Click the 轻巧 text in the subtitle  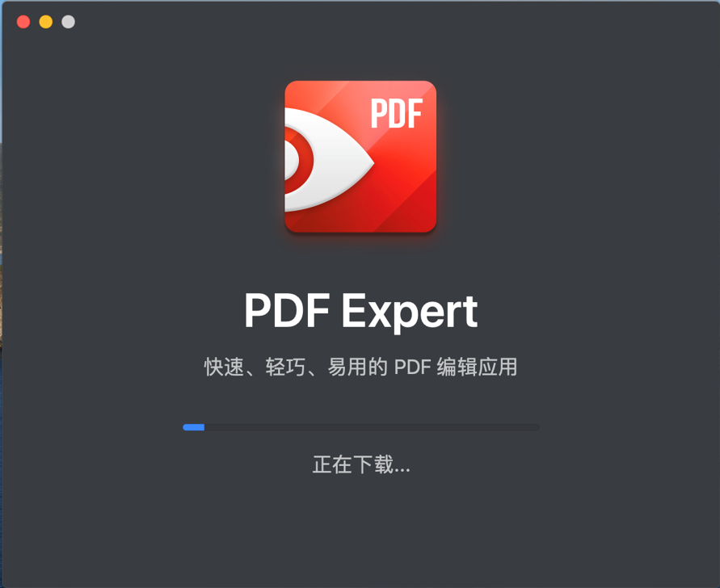pos(285,367)
